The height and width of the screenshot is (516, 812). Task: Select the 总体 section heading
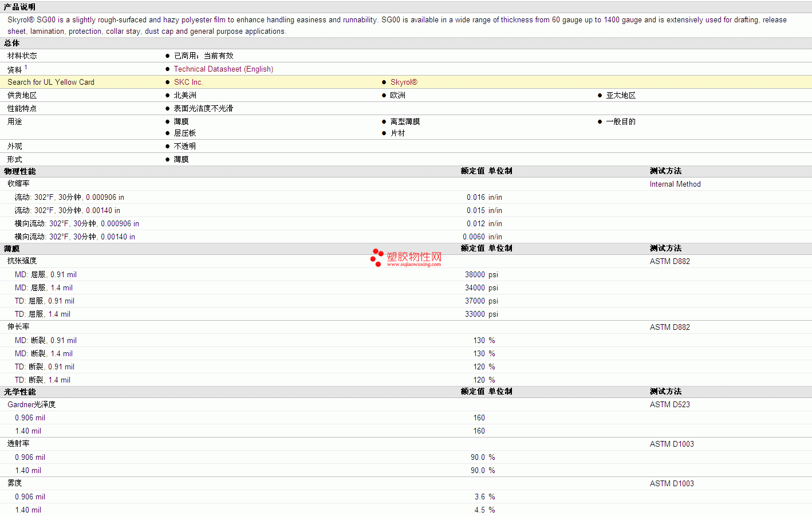coord(11,43)
